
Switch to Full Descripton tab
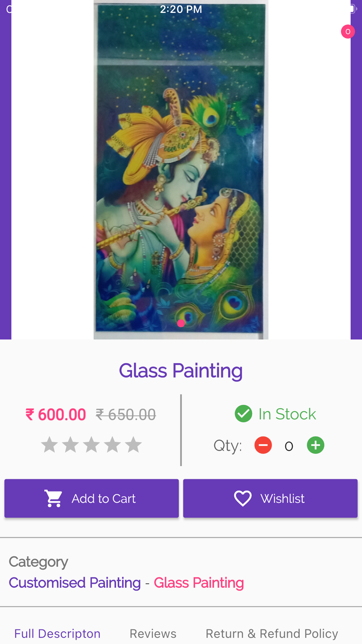pyautogui.click(x=57, y=633)
